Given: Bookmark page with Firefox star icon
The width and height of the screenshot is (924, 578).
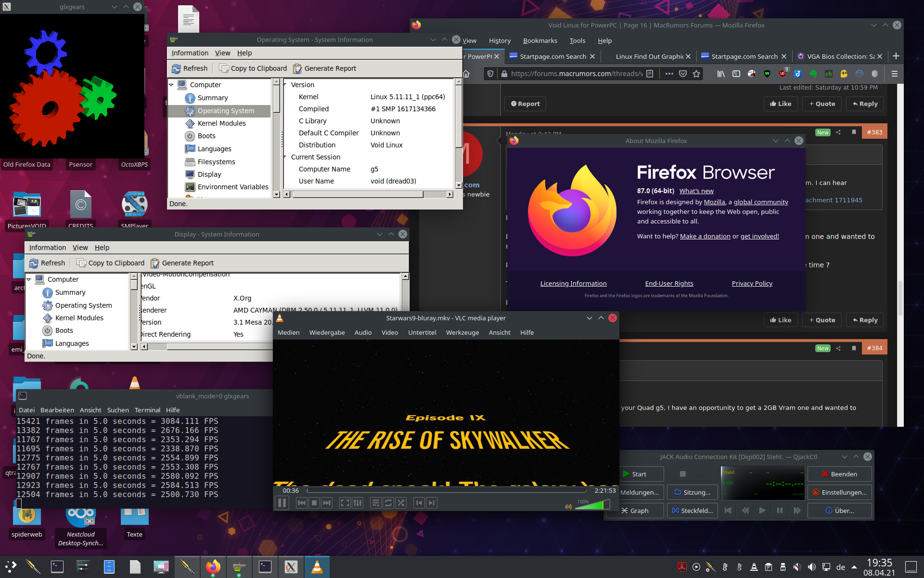Looking at the screenshot, I should (696, 74).
